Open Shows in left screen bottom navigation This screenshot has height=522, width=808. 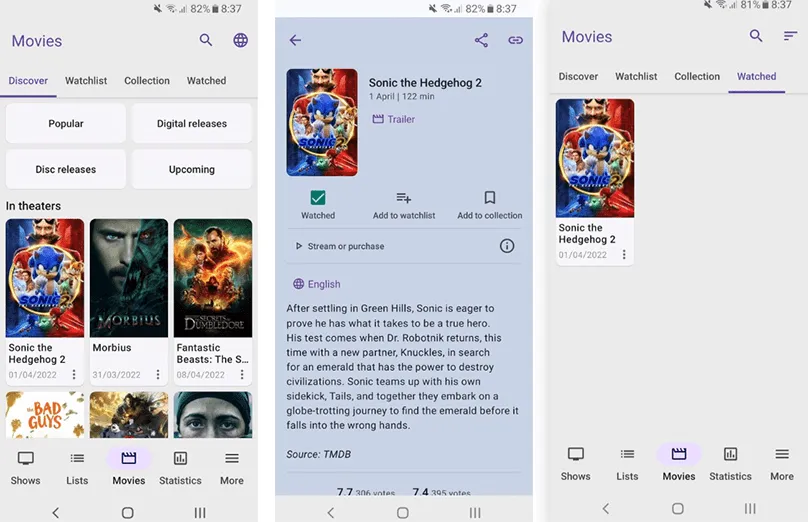pyautogui.click(x=26, y=468)
